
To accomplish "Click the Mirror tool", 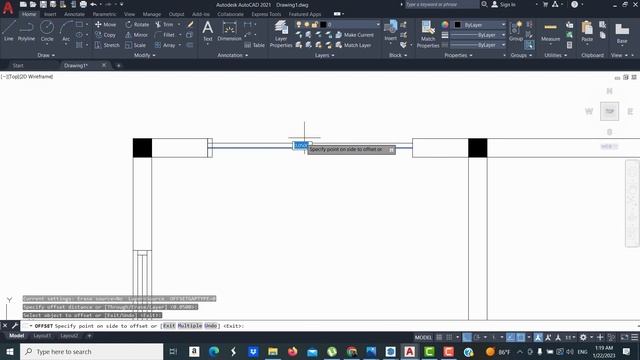I will click(x=136, y=35).
